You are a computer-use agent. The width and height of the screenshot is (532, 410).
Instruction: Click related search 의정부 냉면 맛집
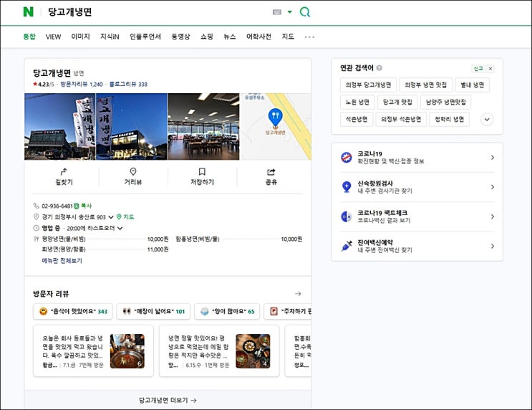[425, 85]
